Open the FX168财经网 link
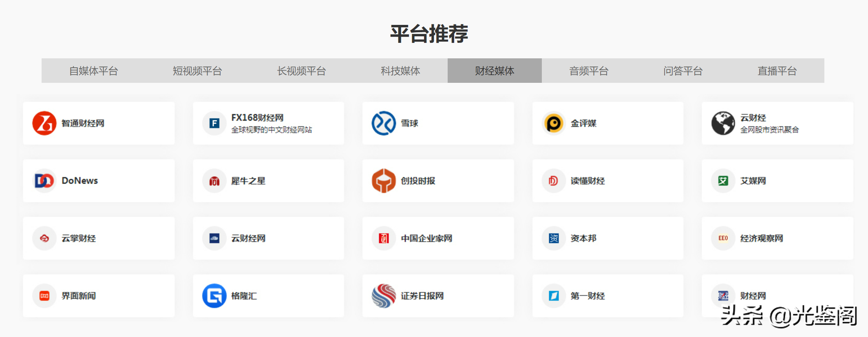The height and width of the screenshot is (337, 868). (x=268, y=123)
